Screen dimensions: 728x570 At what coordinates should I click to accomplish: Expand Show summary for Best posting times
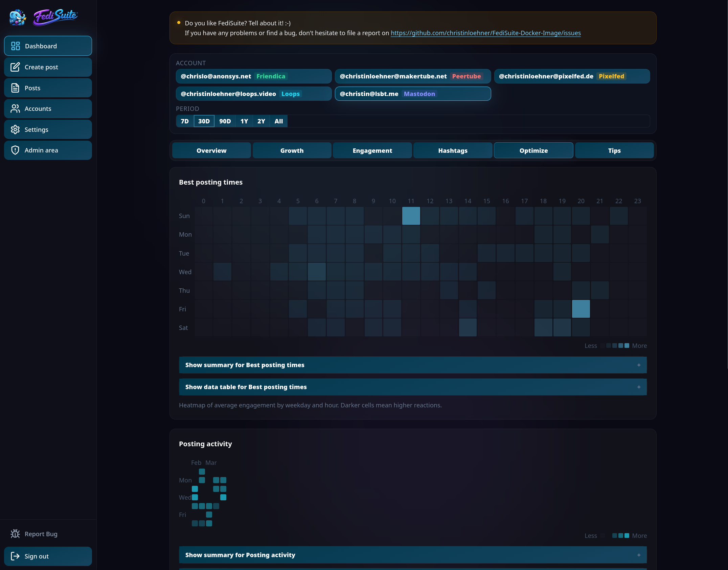point(412,365)
